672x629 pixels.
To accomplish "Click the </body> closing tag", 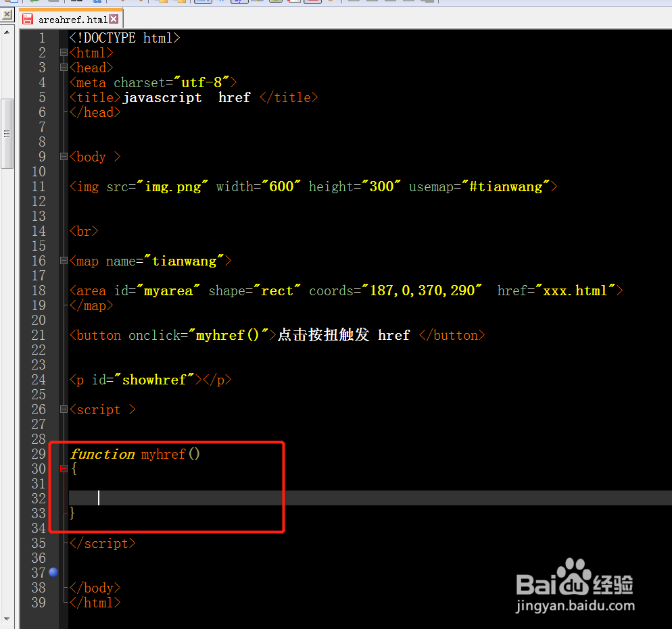I will pyautogui.click(x=95, y=588).
